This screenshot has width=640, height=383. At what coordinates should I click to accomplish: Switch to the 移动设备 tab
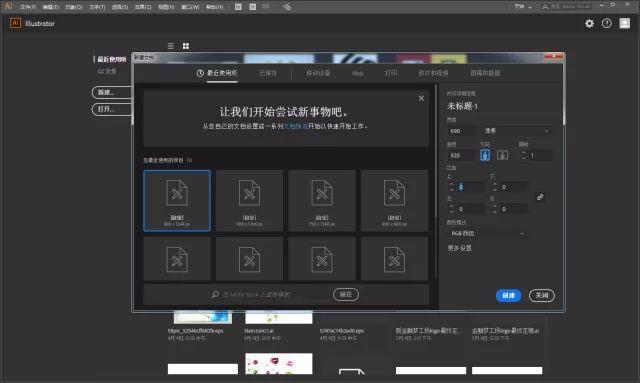tap(318, 73)
